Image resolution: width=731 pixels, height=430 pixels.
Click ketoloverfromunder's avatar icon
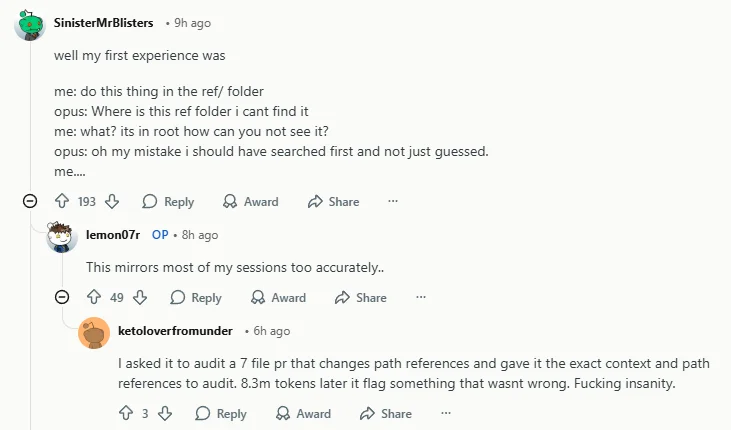pos(94,332)
